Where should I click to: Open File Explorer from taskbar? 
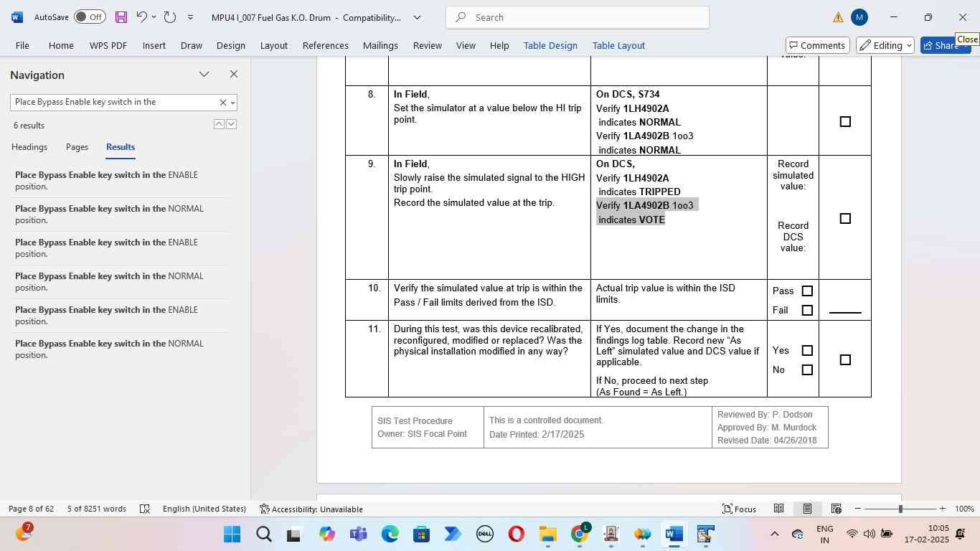[x=548, y=534]
